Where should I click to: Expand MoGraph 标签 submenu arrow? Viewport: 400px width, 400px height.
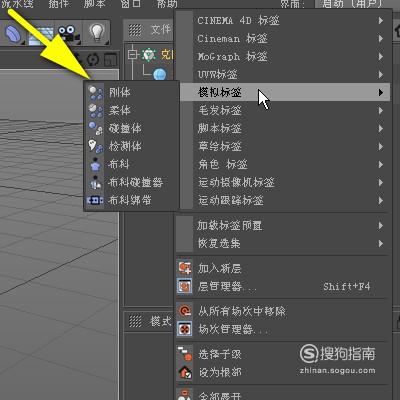coord(381,57)
